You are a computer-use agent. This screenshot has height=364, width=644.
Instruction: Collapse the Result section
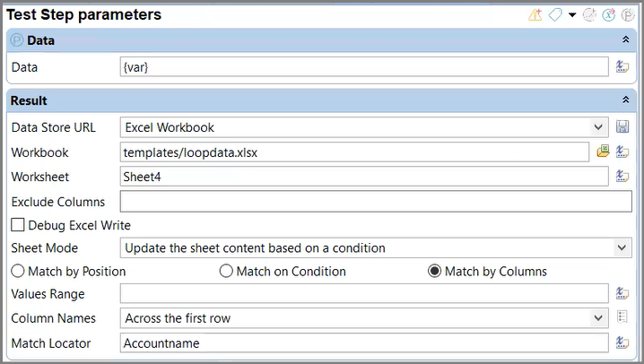tap(625, 100)
